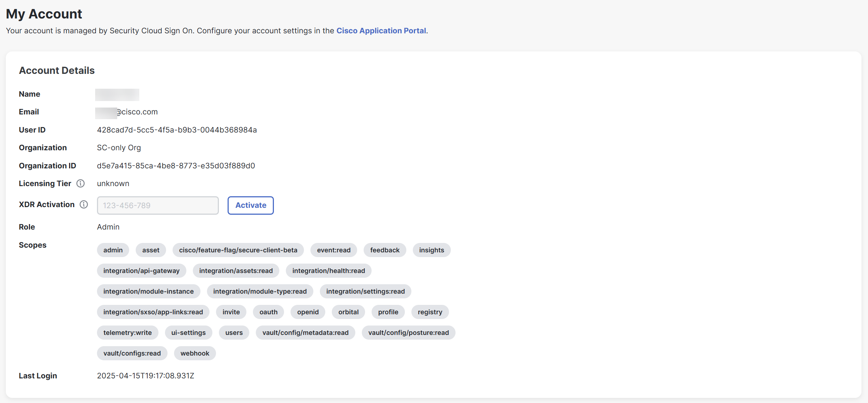Viewport: 868px width, 403px height.
Task: Click the User ID value 428cad7d-5cc5-4f5a-b9b3-0044b368984a
Action: click(177, 130)
